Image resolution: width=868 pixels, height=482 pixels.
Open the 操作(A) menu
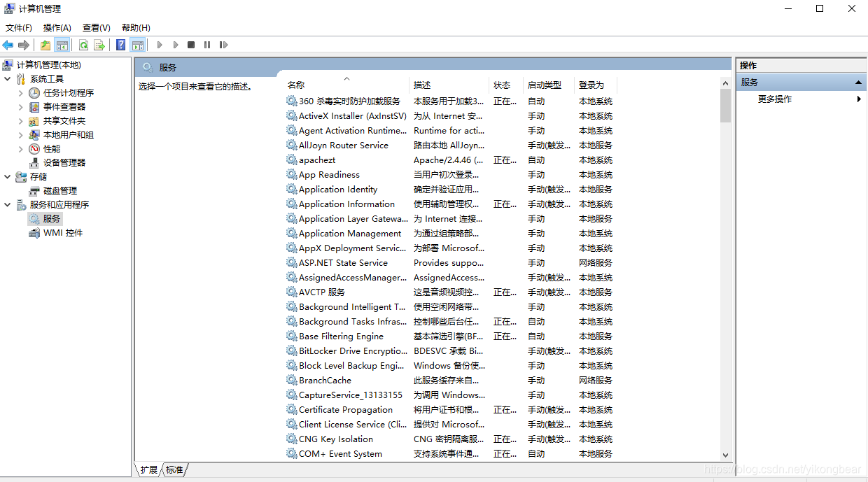pyautogui.click(x=57, y=28)
